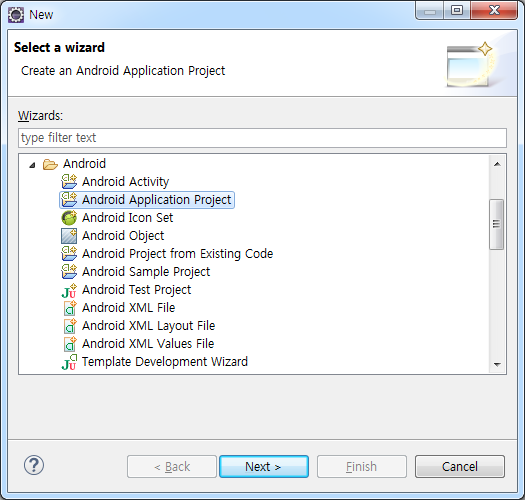Click the wizard list scroll down arrow

pyautogui.click(x=497, y=364)
